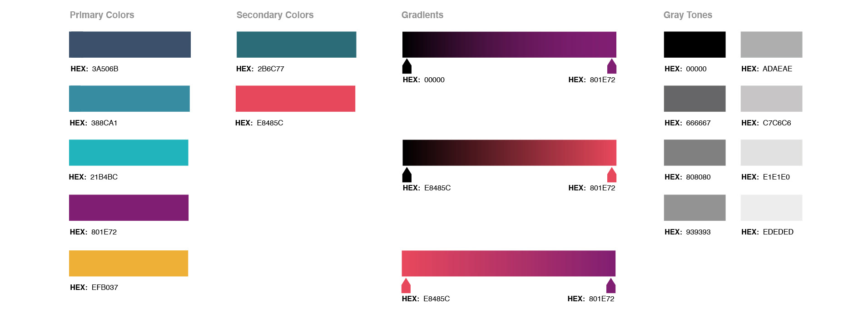Click the black-to-purple gradient bar
Screen dimensions: 868x309
coord(509,45)
